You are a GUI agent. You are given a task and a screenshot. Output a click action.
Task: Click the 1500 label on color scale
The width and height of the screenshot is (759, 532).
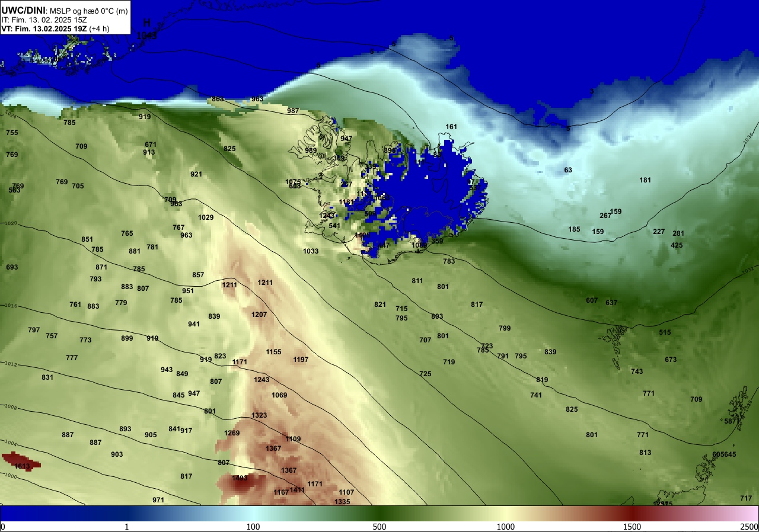(x=632, y=527)
